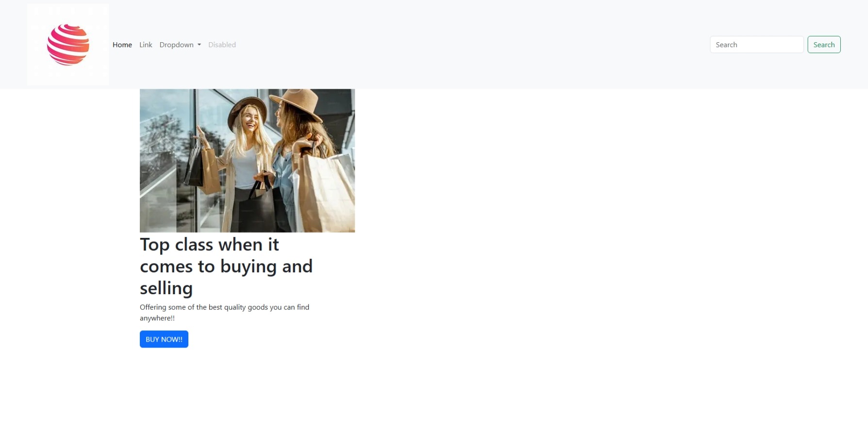Click the caret arrow beside Dropdown

point(199,45)
